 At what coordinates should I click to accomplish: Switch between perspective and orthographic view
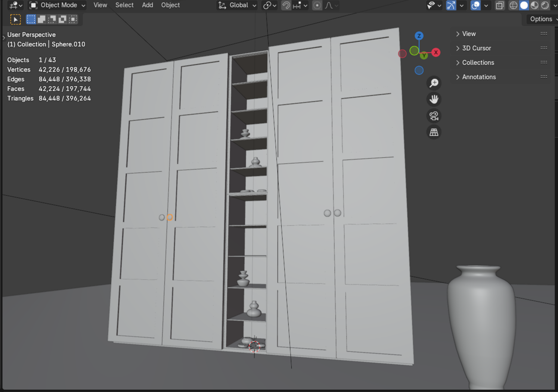point(434,132)
